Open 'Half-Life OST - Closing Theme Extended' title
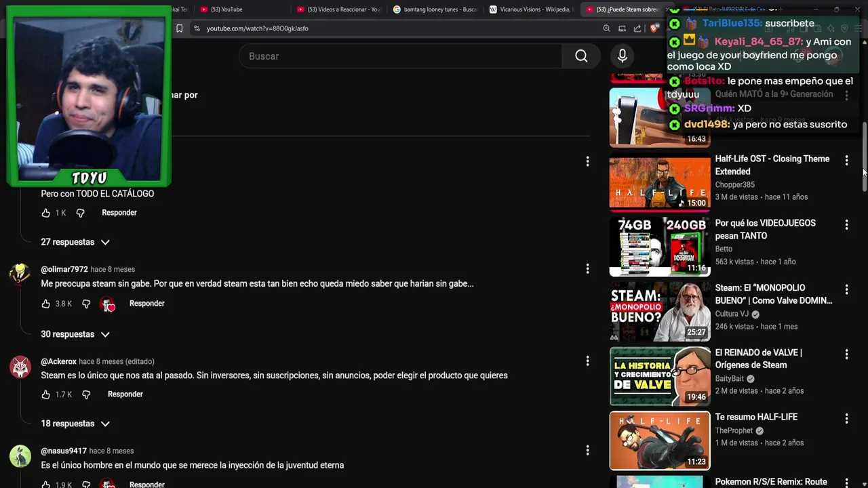Image resolution: width=868 pixels, height=488 pixels. (x=772, y=165)
